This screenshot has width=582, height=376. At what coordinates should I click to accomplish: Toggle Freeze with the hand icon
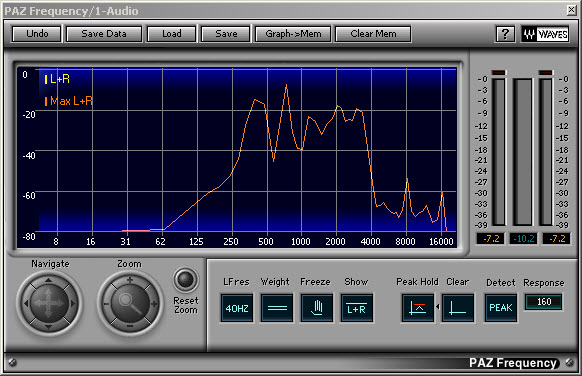(317, 308)
